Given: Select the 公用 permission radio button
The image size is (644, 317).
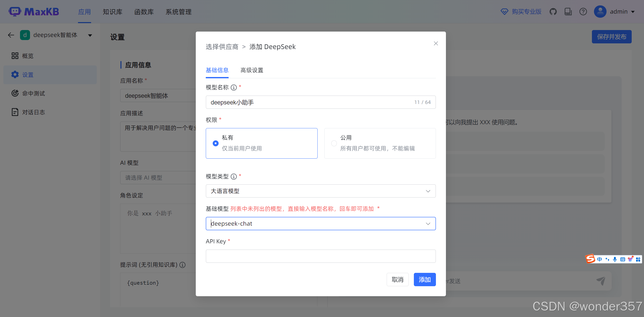Looking at the screenshot, I should 334,143.
